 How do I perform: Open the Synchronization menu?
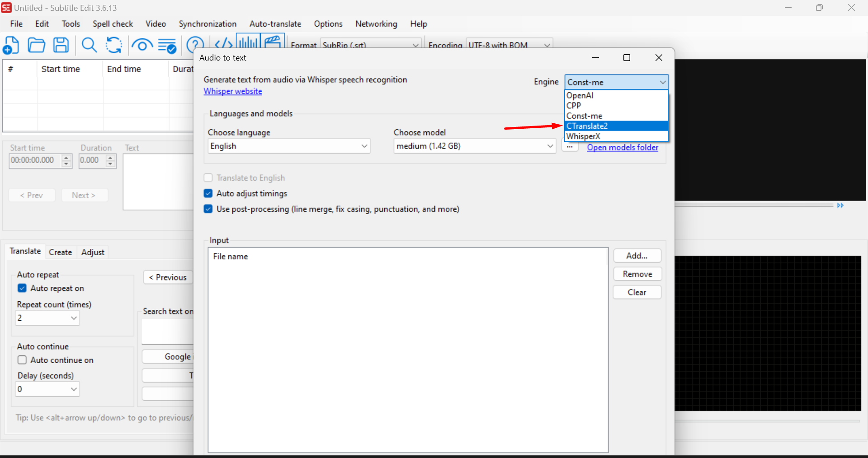tap(208, 24)
